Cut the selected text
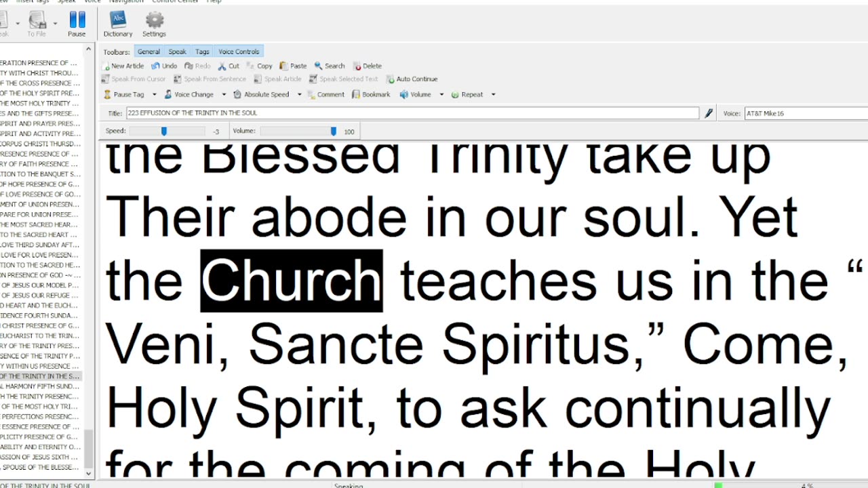868x488 pixels. point(229,66)
